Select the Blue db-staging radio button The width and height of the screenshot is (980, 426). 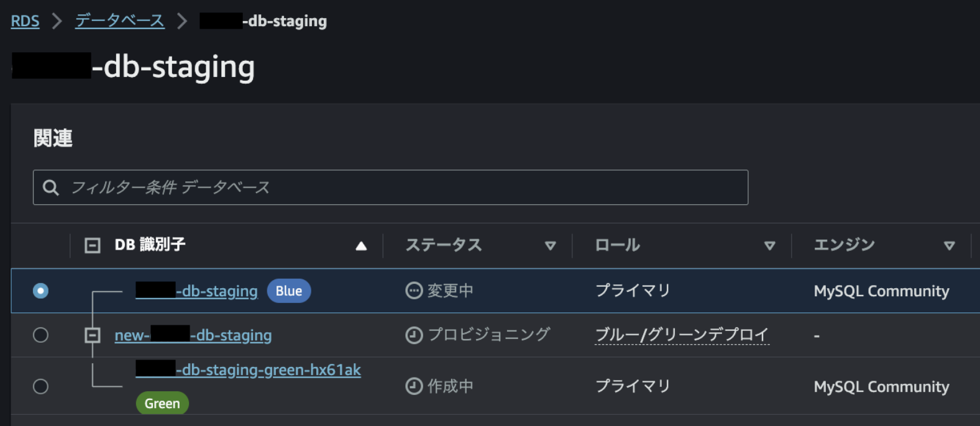tap(40, 291)
